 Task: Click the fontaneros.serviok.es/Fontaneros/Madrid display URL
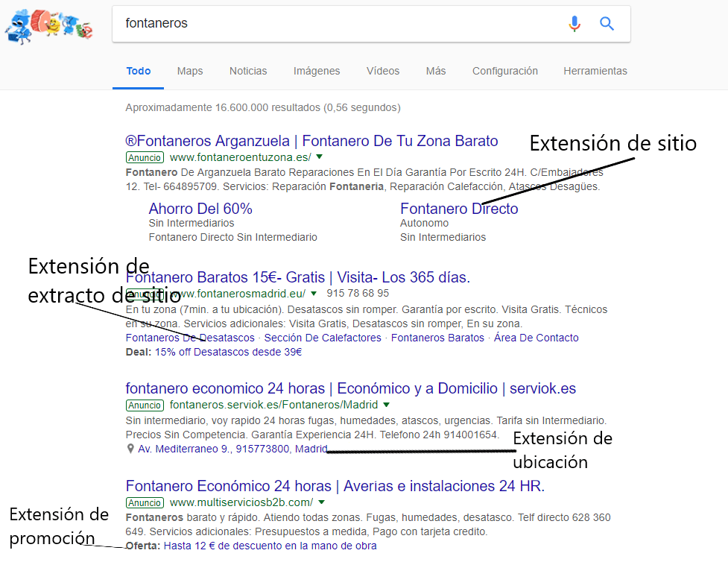(x=274, y=405)
